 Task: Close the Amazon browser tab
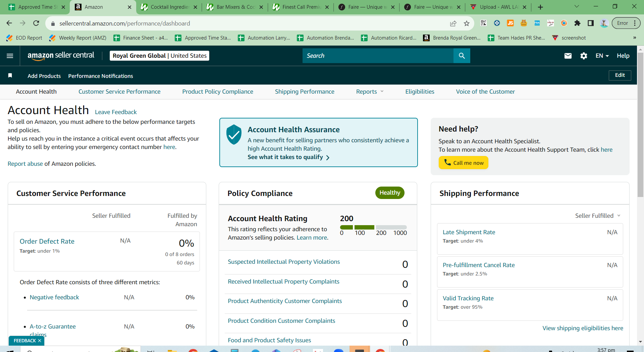[129, 7]
